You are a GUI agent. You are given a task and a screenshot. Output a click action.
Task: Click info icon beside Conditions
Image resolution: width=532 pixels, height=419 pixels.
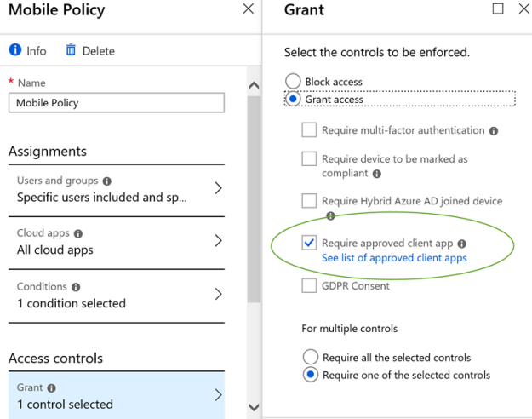pos(76,288)
